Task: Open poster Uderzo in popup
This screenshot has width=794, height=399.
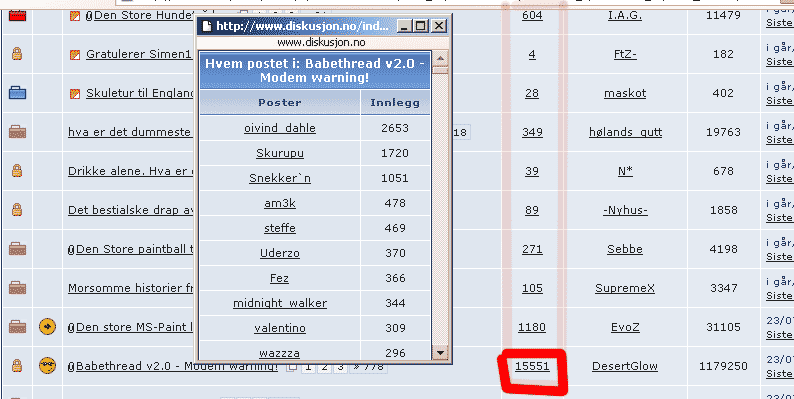Action: (x=280, y=253)
